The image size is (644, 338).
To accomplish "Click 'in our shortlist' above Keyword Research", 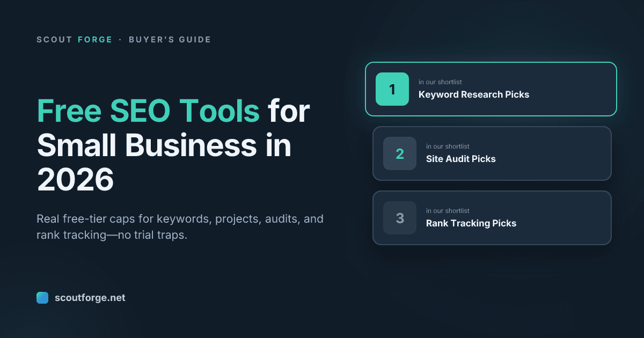I will (440, 82).
